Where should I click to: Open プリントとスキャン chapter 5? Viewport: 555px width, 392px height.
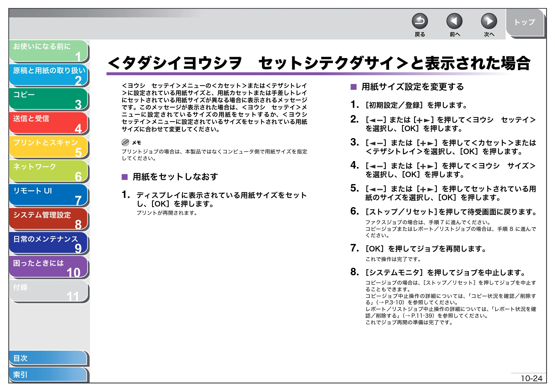[x=49, y=147]
